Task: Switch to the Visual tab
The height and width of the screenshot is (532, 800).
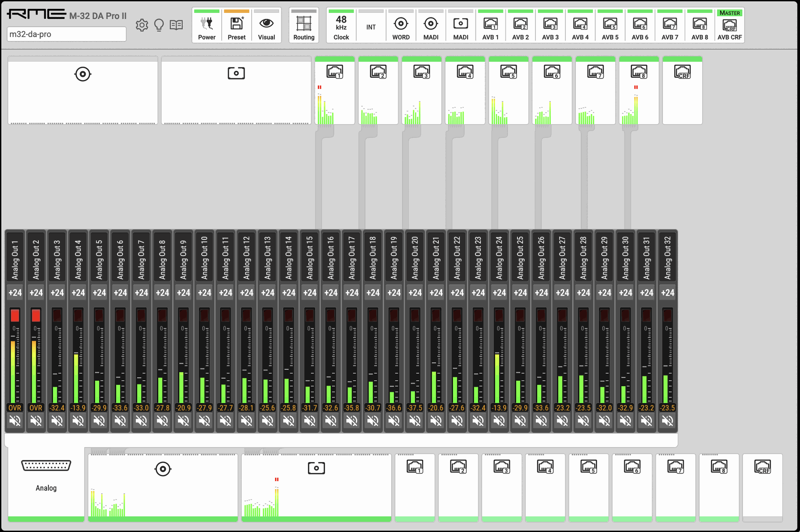Action: pyautogui.click(x=266, y=26)
